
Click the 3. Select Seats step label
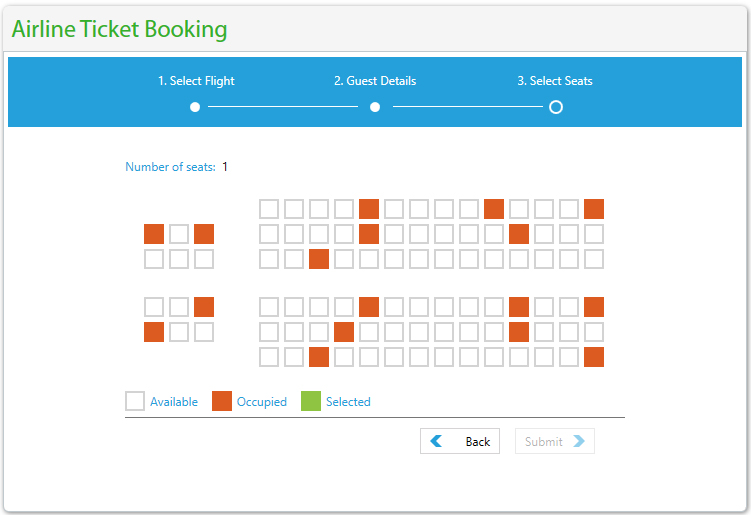pos(555,81)
